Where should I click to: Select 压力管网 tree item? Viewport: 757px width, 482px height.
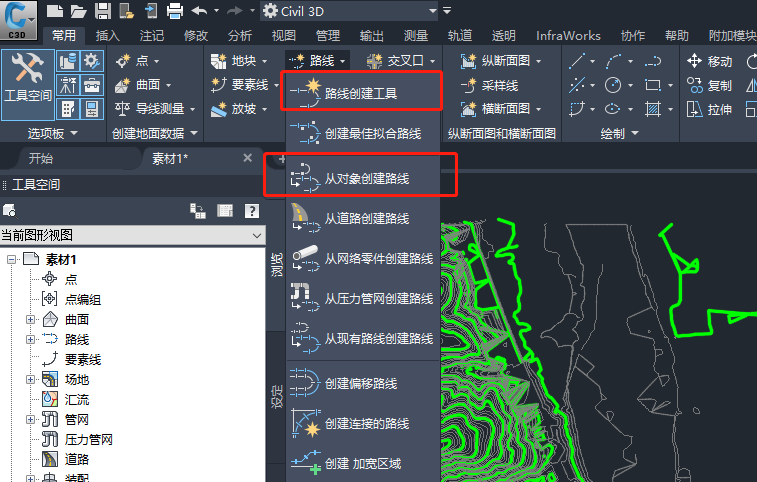click(x=88, y=439)
